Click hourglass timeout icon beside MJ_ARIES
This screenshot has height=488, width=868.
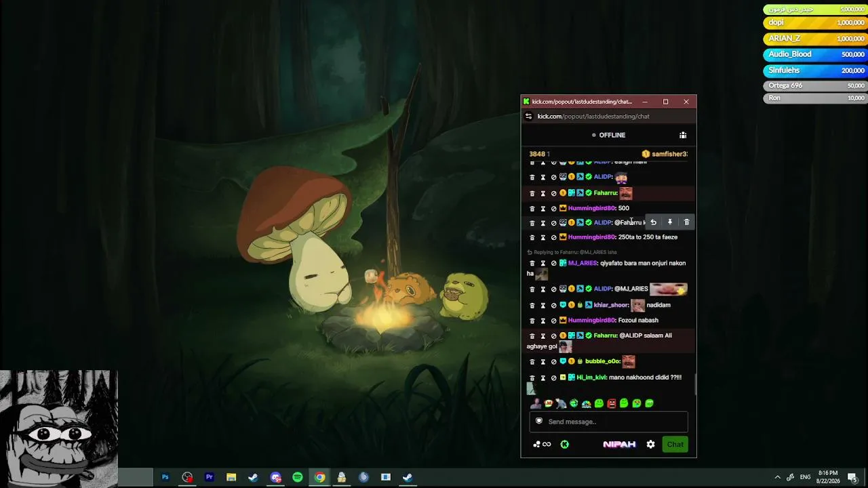pos(543,264)
